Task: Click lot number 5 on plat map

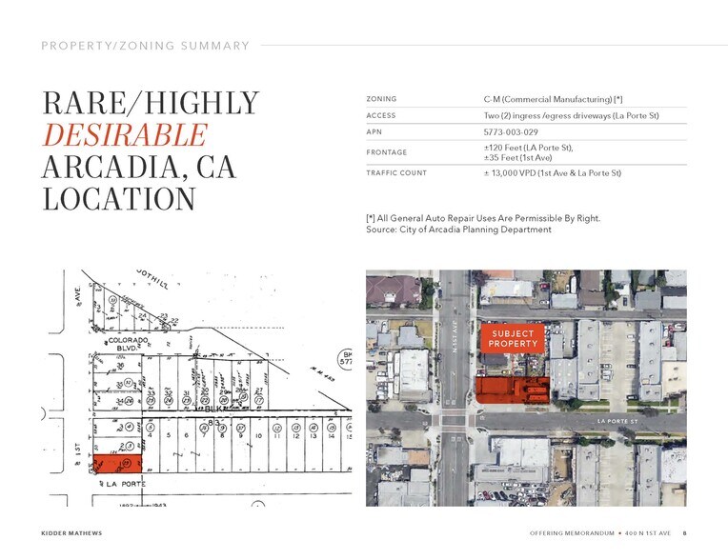Action: tap(168, 435)
